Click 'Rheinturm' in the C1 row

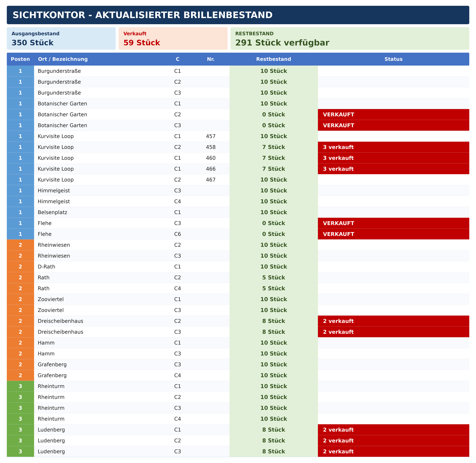51,386
